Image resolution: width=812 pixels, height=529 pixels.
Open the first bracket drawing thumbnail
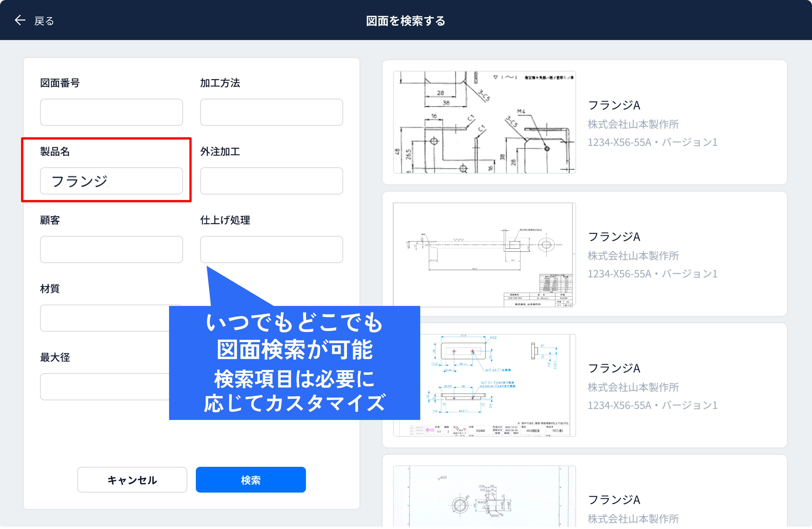[484, 122]
